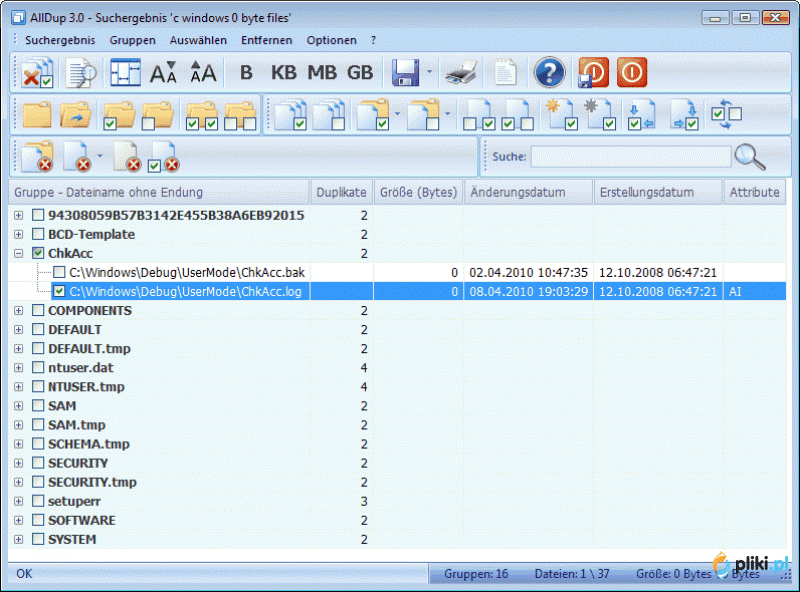This screenshot has width=800, height=592.
Task: Click the date 02.04.2010 10:47:35
Action: click(x=529, y=273)
